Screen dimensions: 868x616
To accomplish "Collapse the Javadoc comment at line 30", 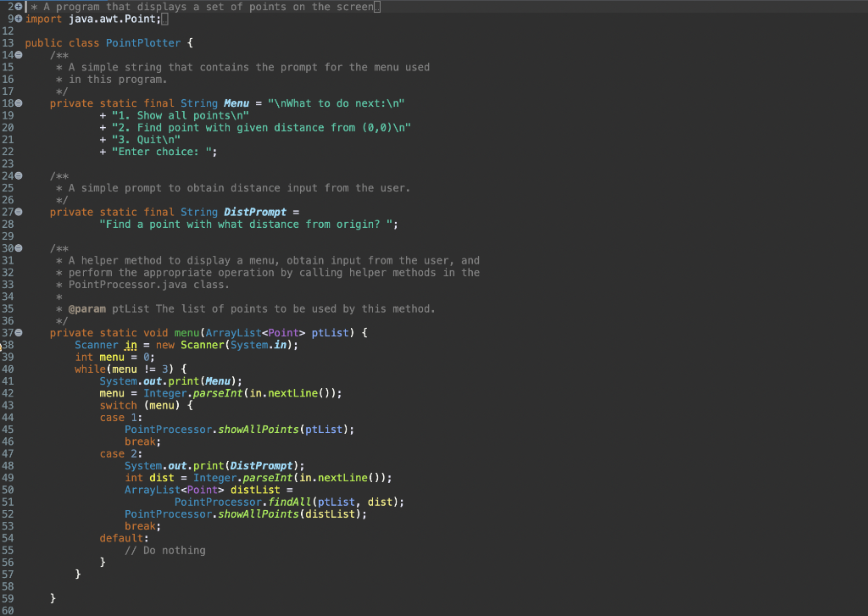I will pos(19,248).
